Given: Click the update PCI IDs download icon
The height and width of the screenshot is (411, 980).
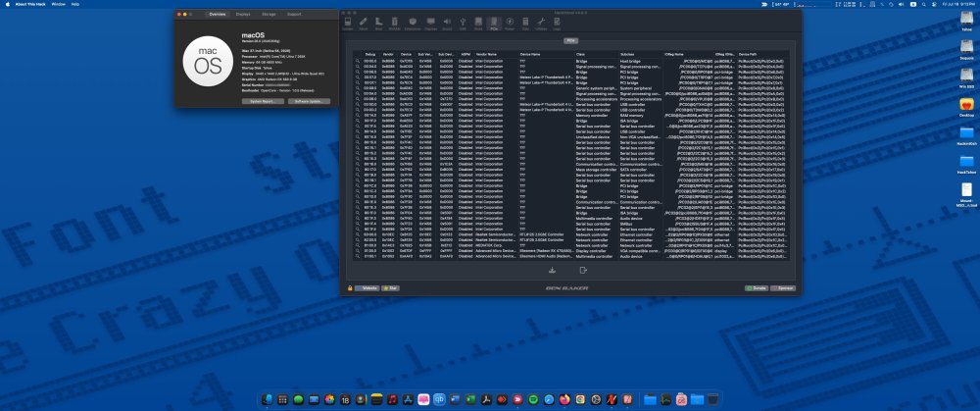Looking at the screenshot, I should pos(552,271).
